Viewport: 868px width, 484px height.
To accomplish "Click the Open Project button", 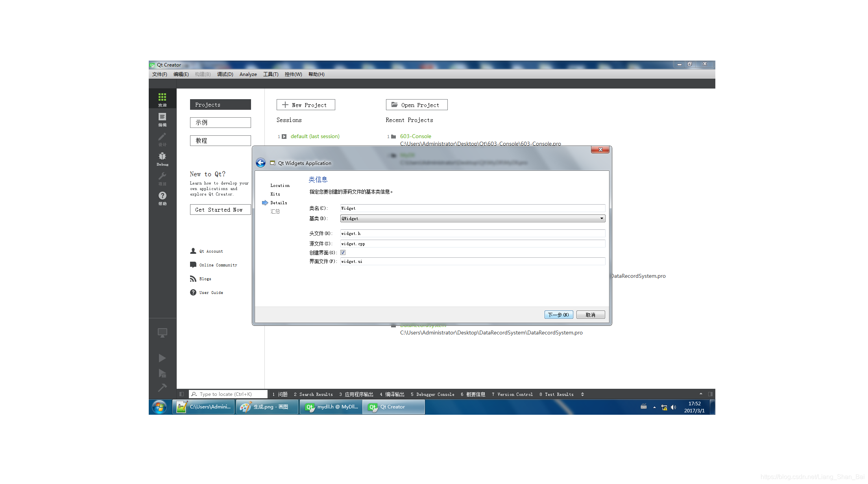I will coord(417,105).
